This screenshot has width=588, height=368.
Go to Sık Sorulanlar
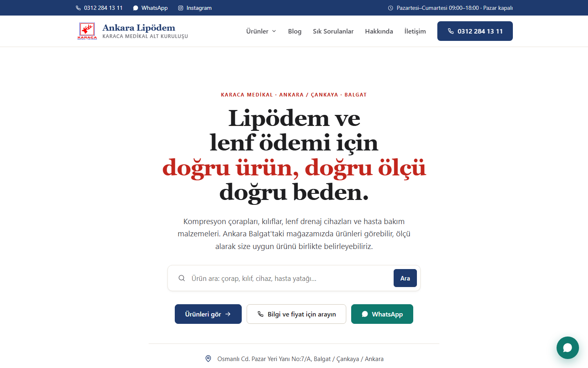click(x=333, y=31)
